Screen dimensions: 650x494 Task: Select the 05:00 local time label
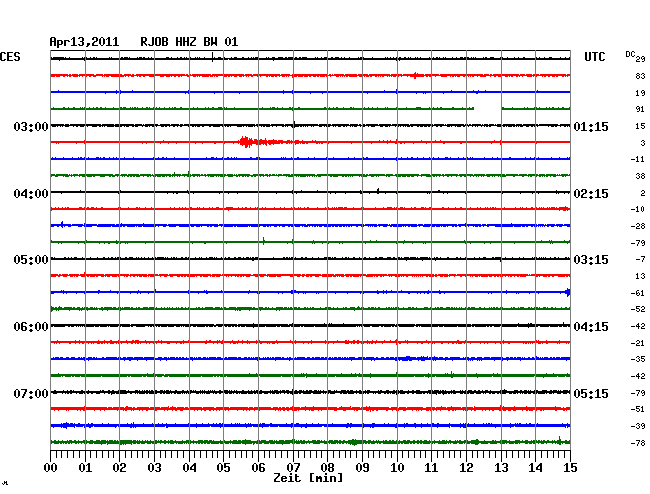tap(31, 260)
